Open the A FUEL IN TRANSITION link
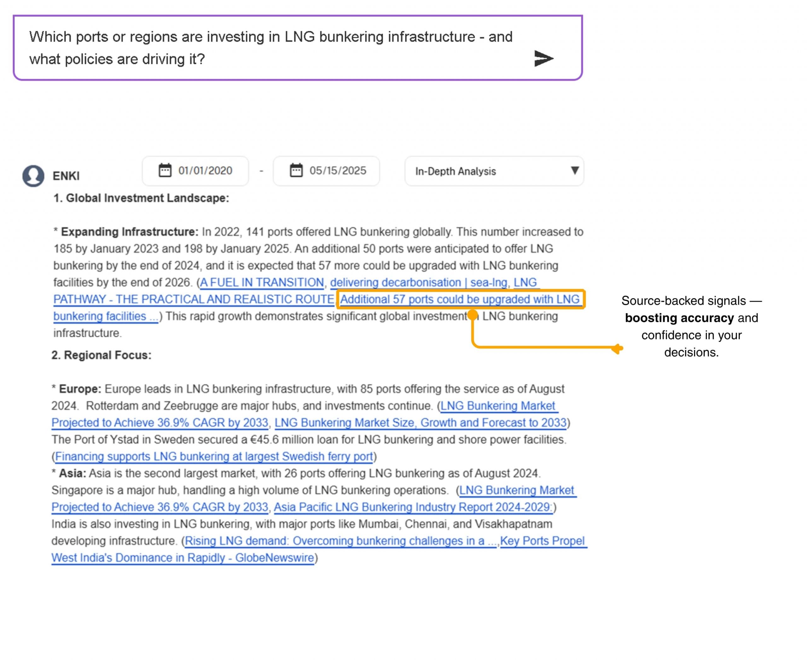Screen dimensions: 807x672 pos(262,283)
